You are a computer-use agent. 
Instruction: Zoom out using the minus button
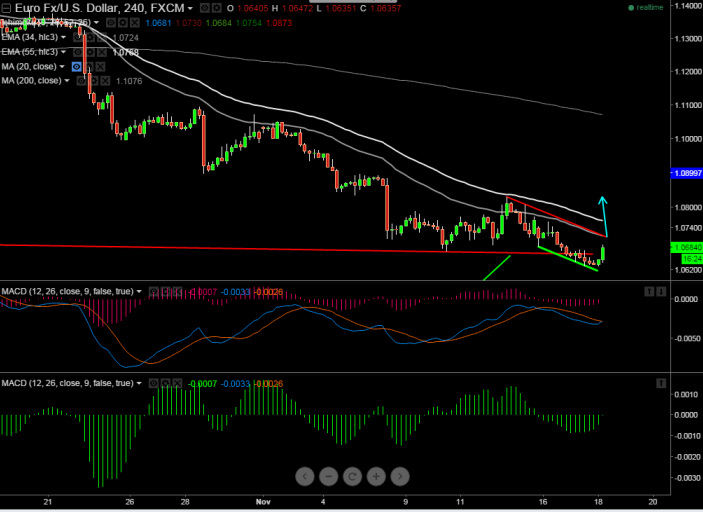[329, 477]
